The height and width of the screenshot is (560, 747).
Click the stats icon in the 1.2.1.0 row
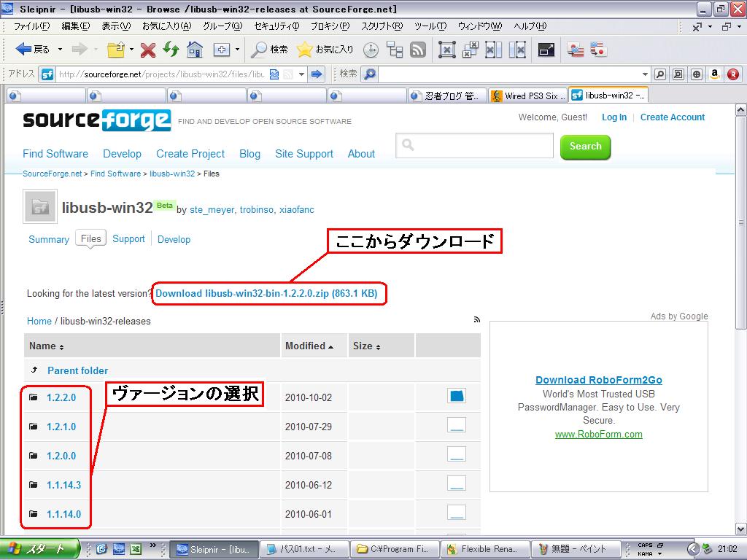457,425
